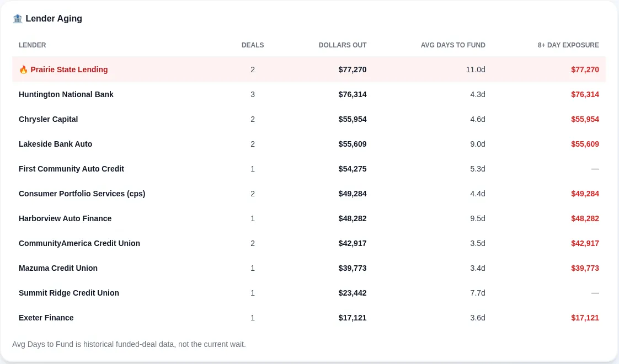Image resolution: width=619 pixels, height=364 pixels.
Task: Click black $76,314 dollars out for Huntington
Action: click(x=353, y=94)
